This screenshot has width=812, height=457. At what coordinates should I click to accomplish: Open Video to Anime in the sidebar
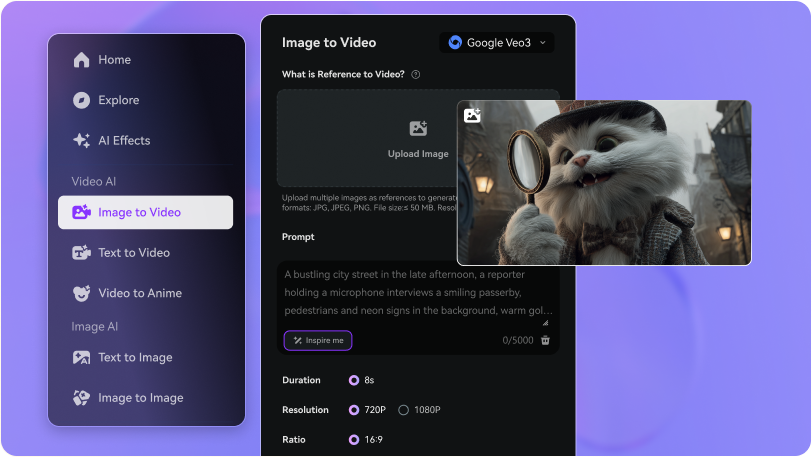pos(146,293)
